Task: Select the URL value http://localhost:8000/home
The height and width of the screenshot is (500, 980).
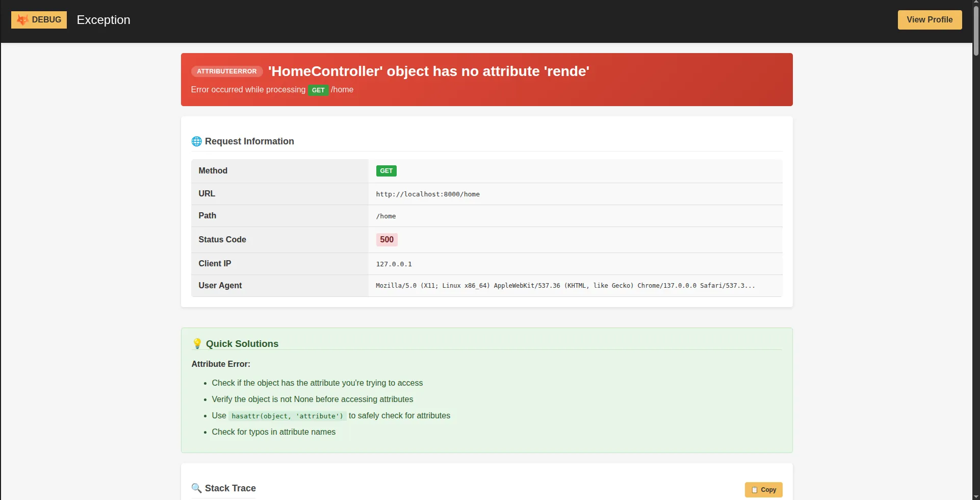Action: point(428,194)
